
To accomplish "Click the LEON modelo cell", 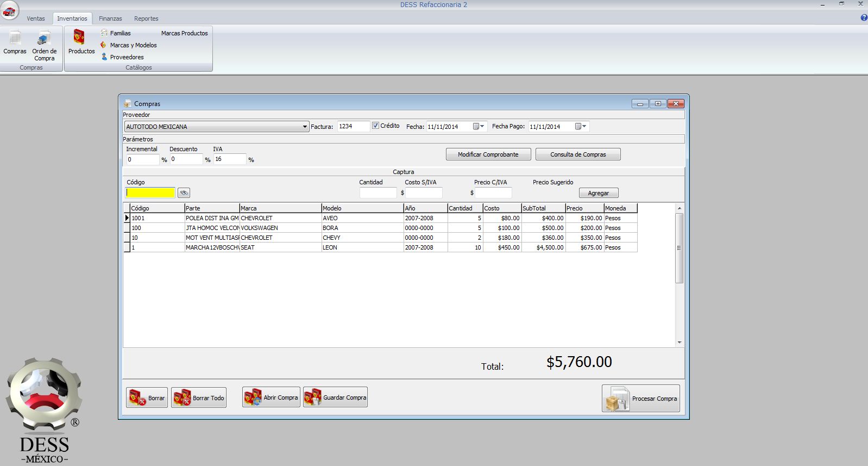I will tap(362, 247).
